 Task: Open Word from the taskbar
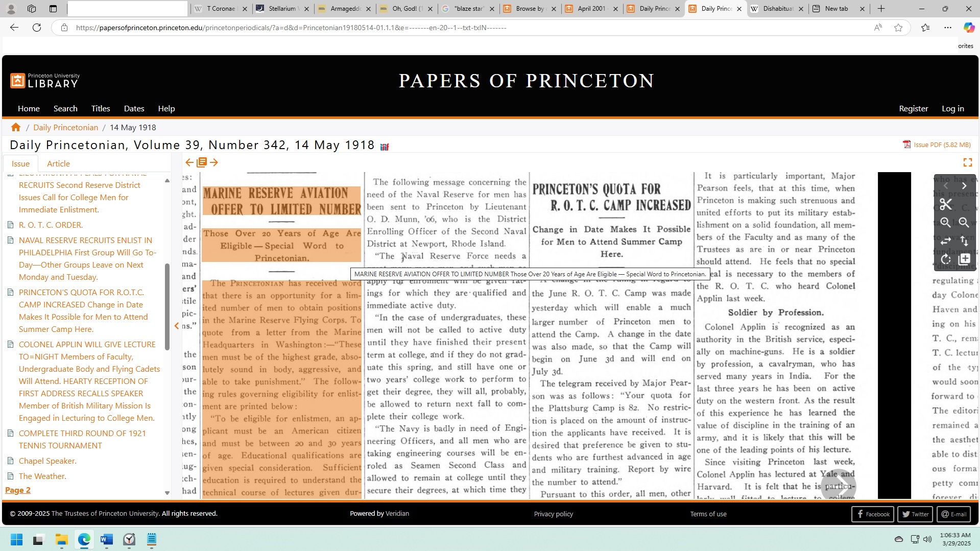106,539
